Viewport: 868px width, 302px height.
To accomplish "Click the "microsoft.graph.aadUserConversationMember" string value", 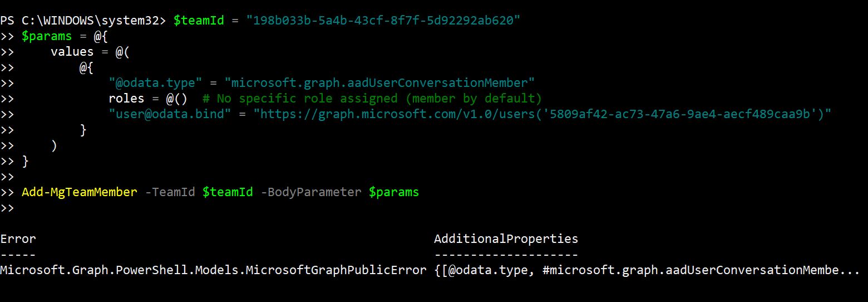I will pos(379,83).
